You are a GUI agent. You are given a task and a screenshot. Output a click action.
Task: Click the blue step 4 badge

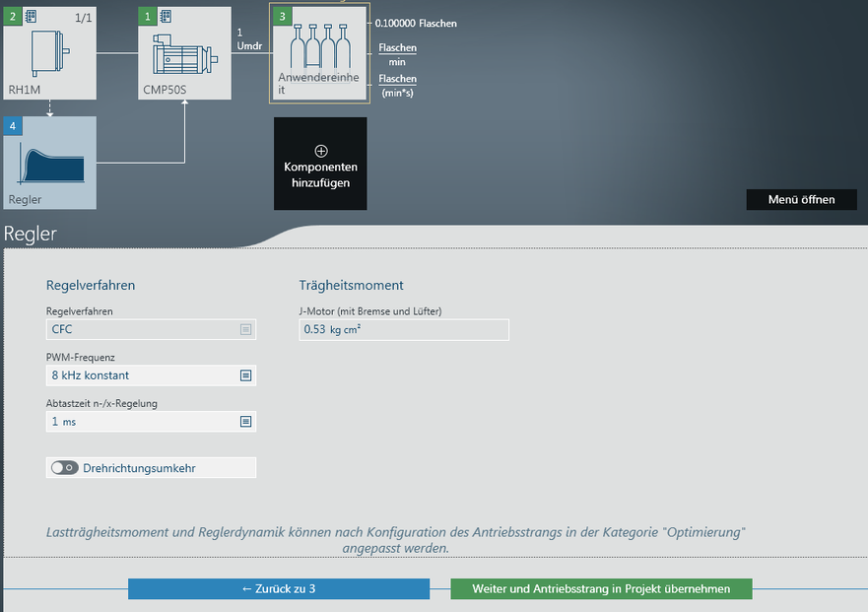[x=12, y=126]
